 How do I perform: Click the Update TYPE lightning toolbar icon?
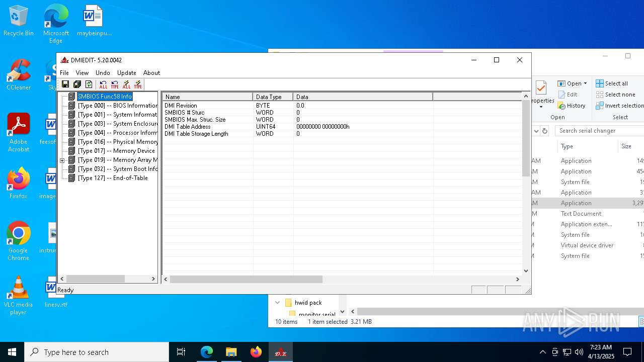(x=138, y=84)
